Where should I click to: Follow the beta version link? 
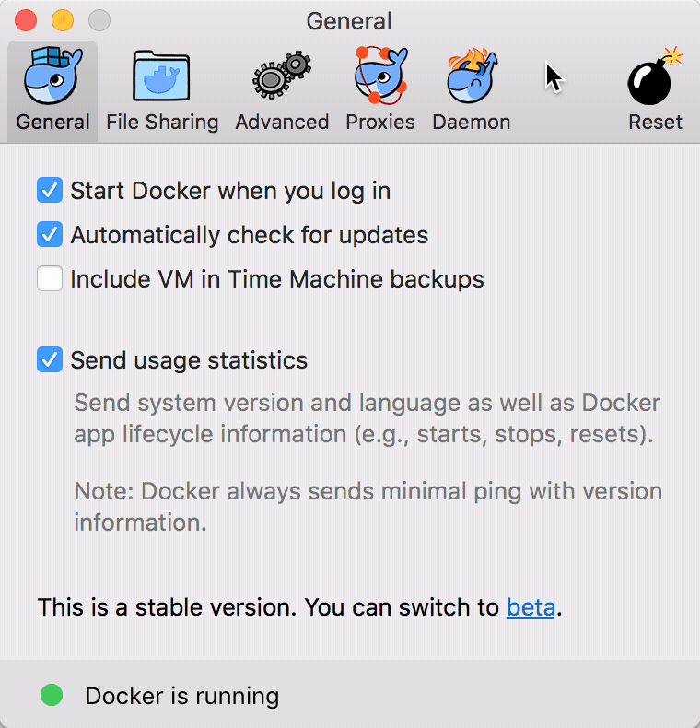click(x=531, y=607)
